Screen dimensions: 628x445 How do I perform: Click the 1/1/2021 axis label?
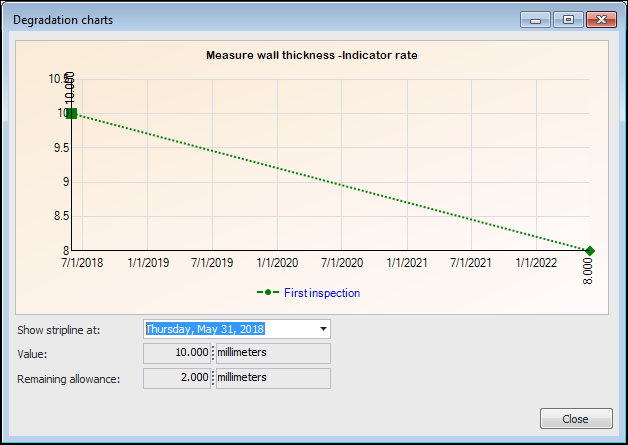point(407,263)
